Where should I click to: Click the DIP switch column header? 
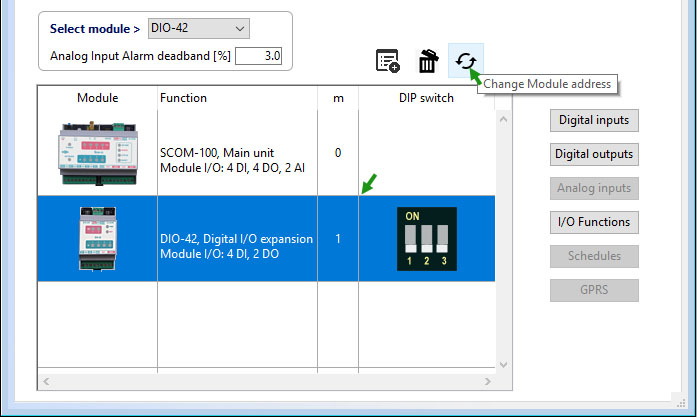pyautogui.click(x=426, y=98)
